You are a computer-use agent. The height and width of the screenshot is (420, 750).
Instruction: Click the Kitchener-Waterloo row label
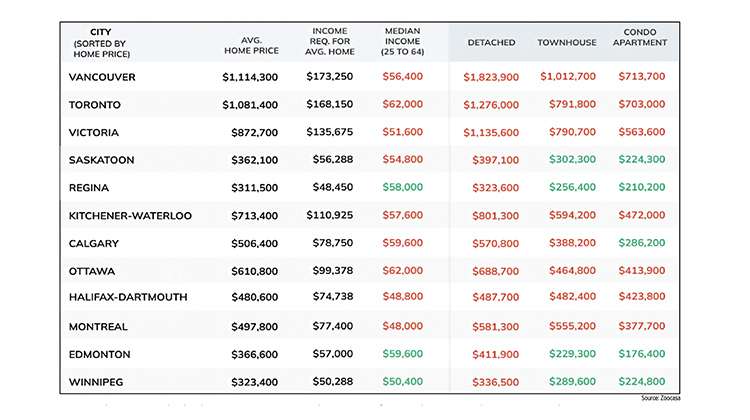130,216
